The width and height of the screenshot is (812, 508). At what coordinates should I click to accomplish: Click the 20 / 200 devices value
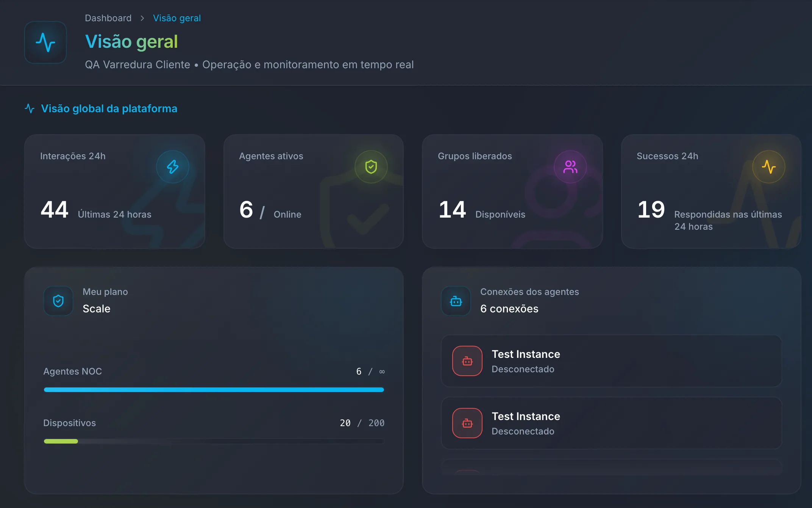[x=362, y=423]
